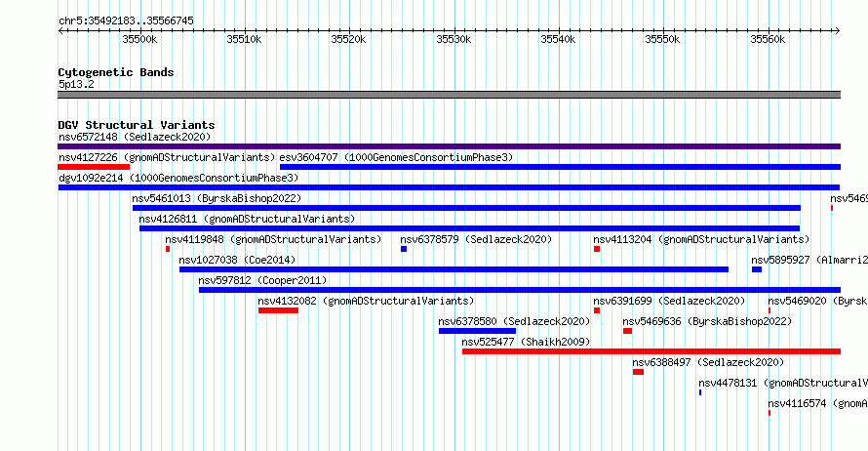Click the 35560k ruler tick label
The height and width of the screenshot is (451, 868).
[x=768, y=40]
